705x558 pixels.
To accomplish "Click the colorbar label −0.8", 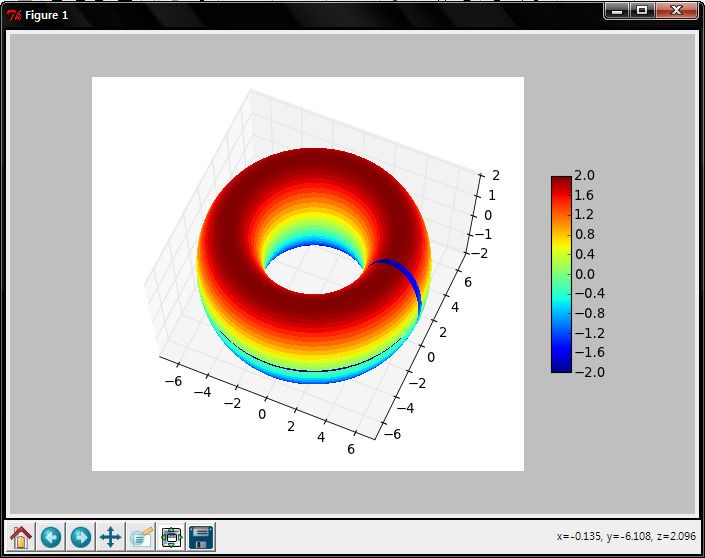I will coord(589,313).
